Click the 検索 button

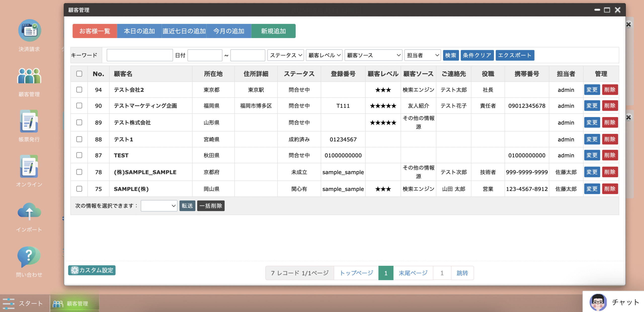tap(451, 55)
